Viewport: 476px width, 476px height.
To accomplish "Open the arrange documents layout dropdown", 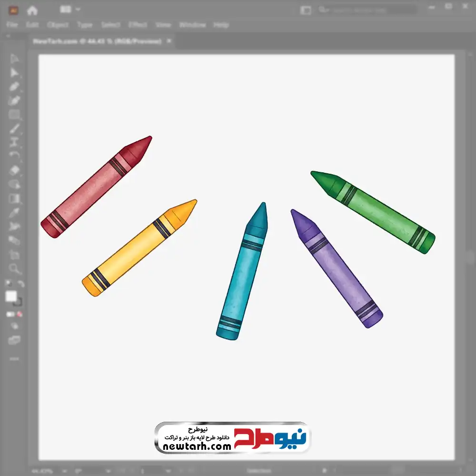I will (70, 10).
